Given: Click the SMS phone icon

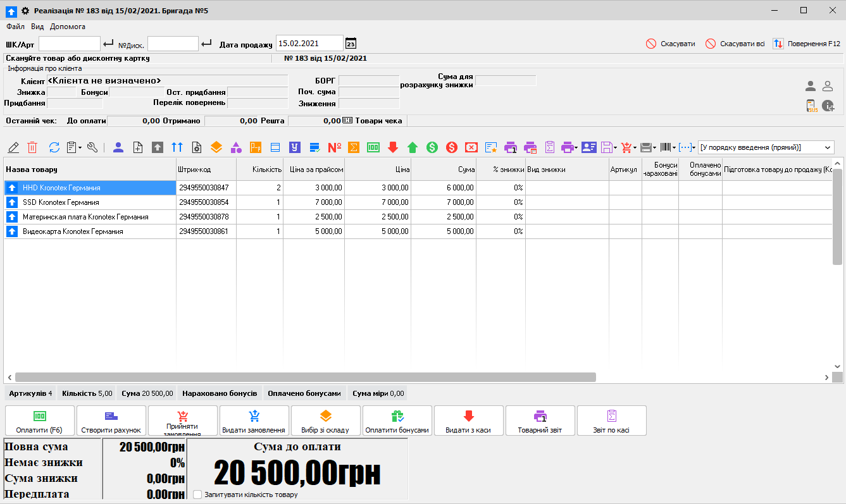Looking at the screenshot, I should click(811, 106).
